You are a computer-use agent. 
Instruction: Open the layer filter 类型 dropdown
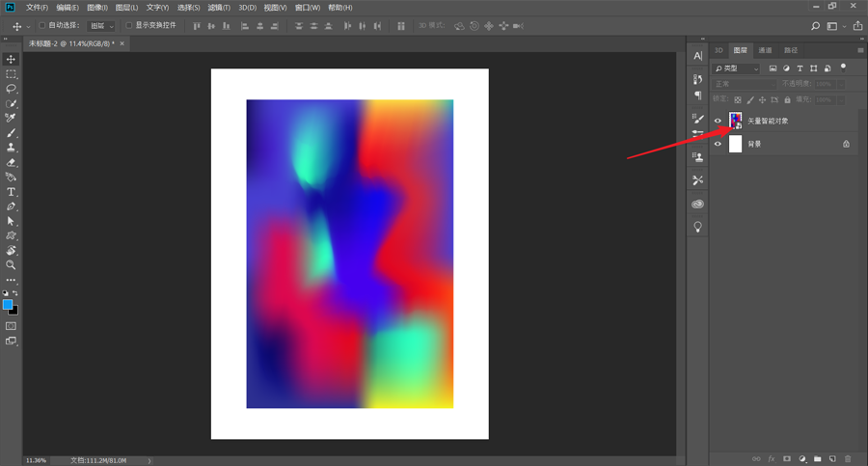tap(737, 69)
